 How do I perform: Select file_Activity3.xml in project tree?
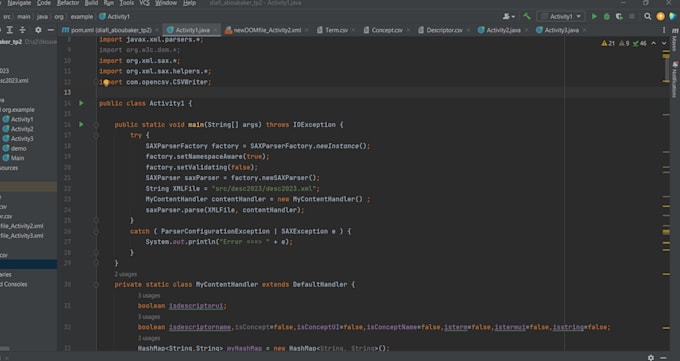point(22,236)
